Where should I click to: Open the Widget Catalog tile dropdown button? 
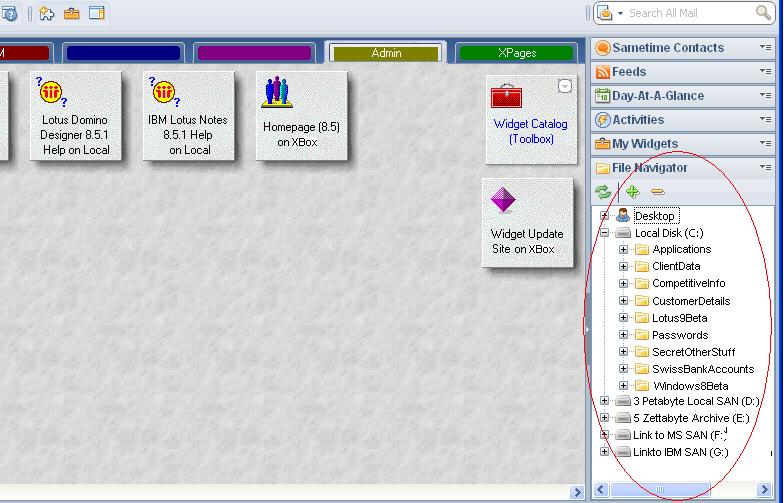[564, 86]
